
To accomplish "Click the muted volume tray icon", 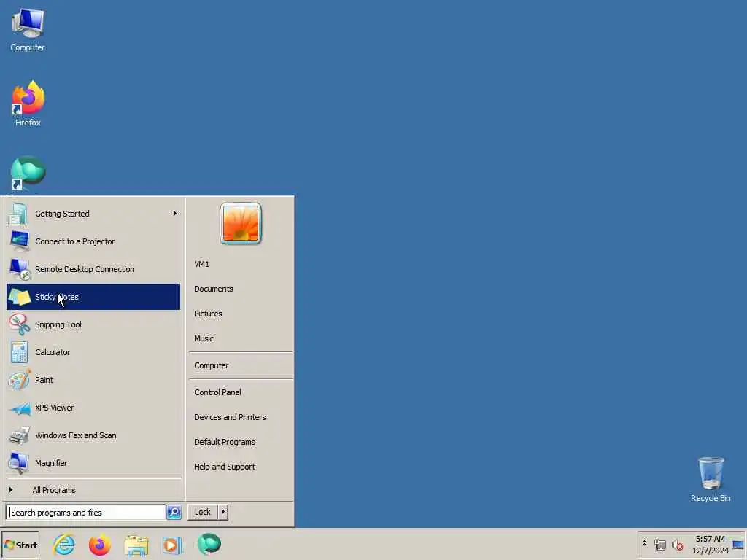I will pyautogui.click(x=677, y=545).
